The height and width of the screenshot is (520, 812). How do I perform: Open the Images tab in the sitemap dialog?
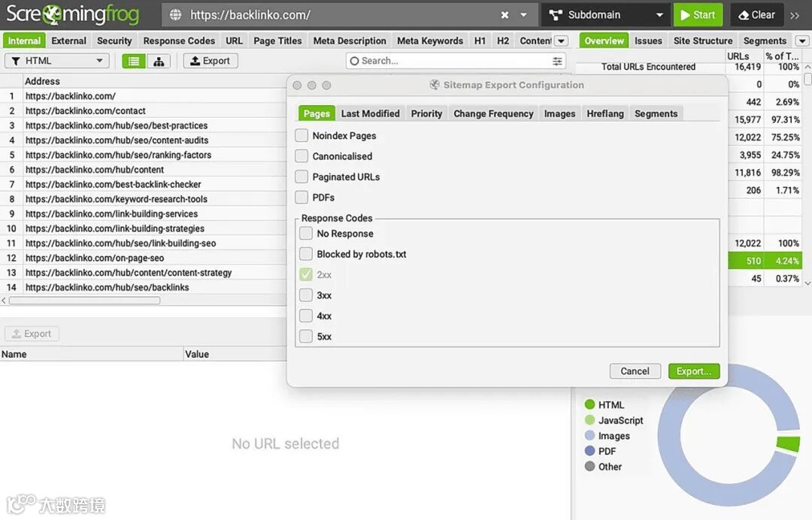[559, 113]
